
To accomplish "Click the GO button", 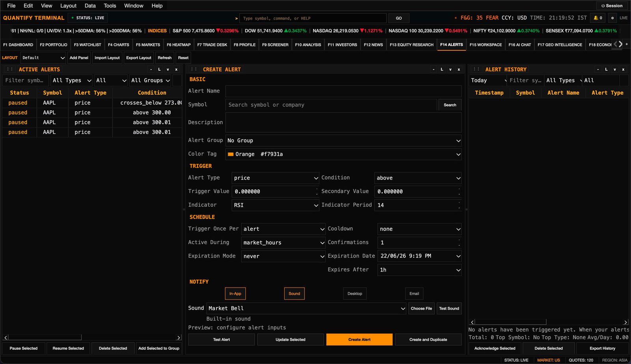I will (x=399, y=18).
